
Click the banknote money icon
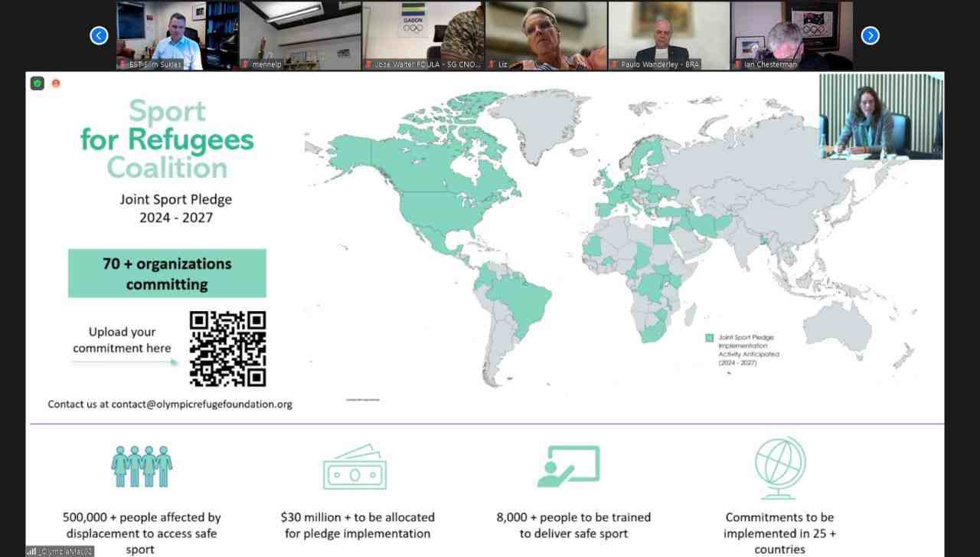354,467
